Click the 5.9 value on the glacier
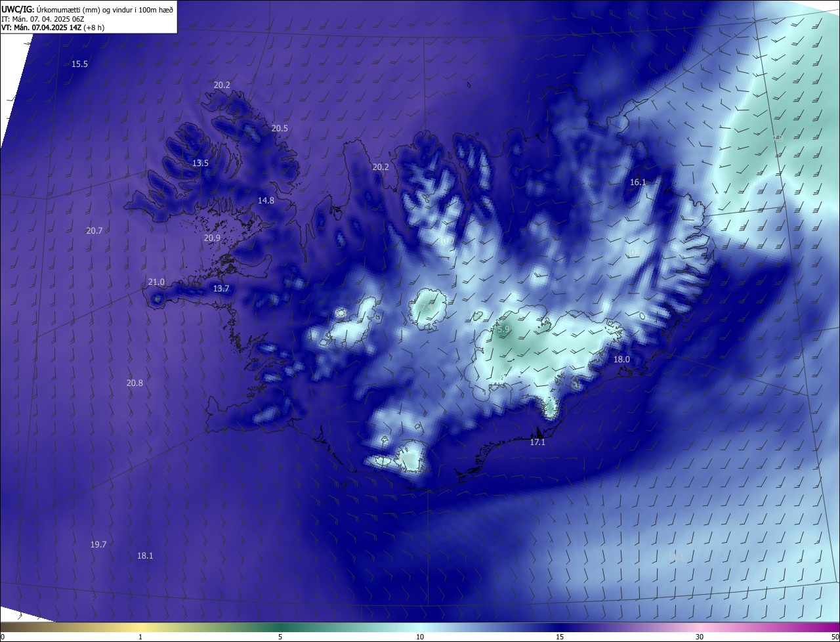The height and width of the screenshot is (642, 840). tap(503, 330)
